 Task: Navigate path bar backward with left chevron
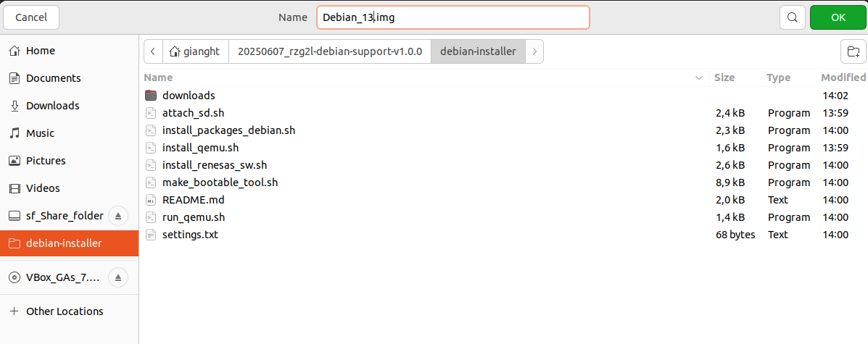pyautogui.click(x=153, y=51)
